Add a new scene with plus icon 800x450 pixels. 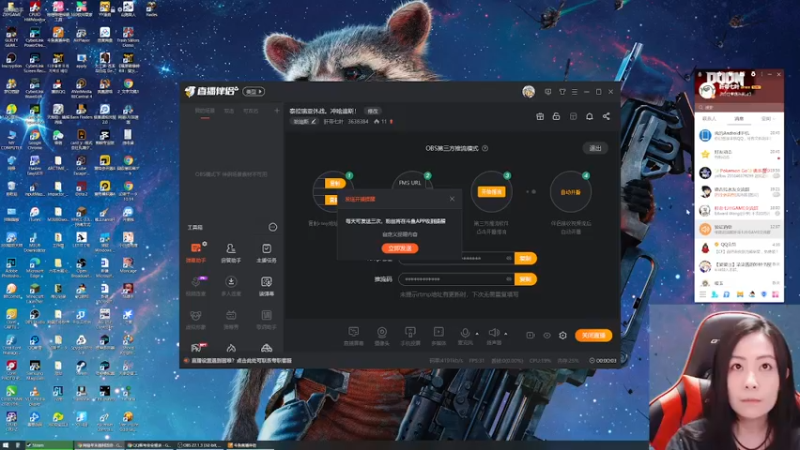[277, 111]
